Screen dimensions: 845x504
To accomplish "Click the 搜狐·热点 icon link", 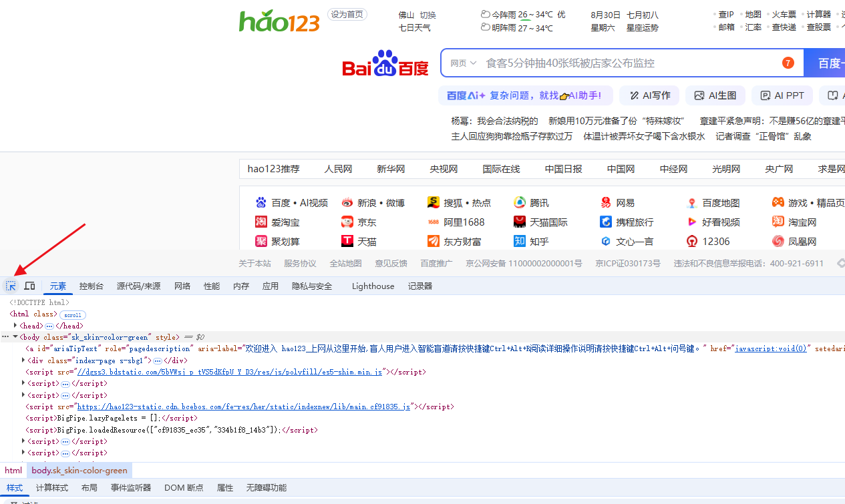I will pos(434,203).
